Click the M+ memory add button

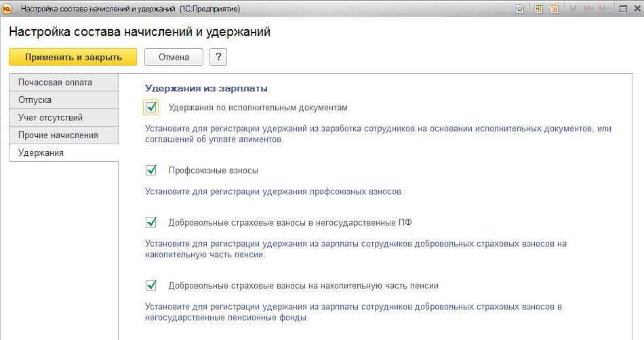(x=588, y=9)
